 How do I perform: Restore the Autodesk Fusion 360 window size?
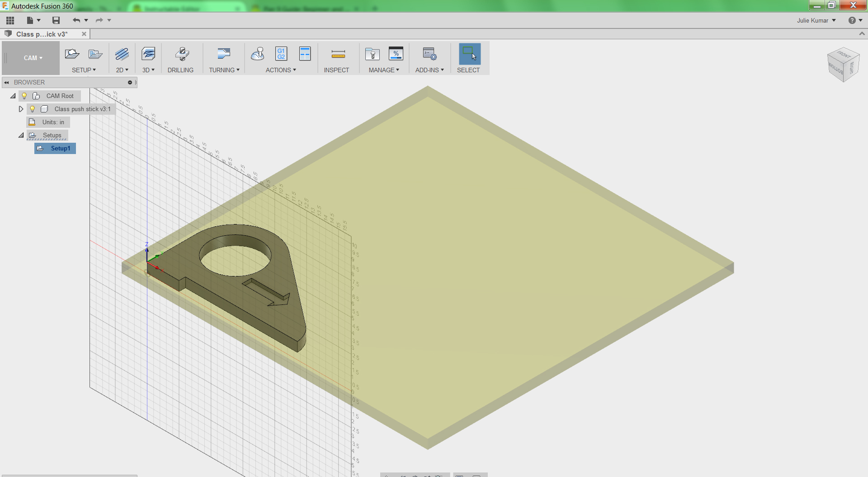[831, 5]
